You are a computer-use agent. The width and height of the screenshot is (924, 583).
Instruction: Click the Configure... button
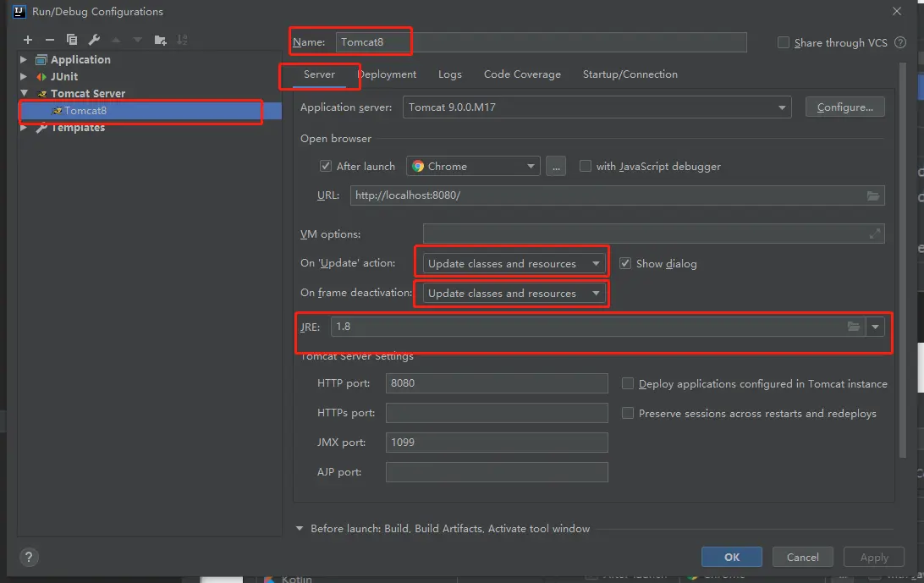[845, 107]
